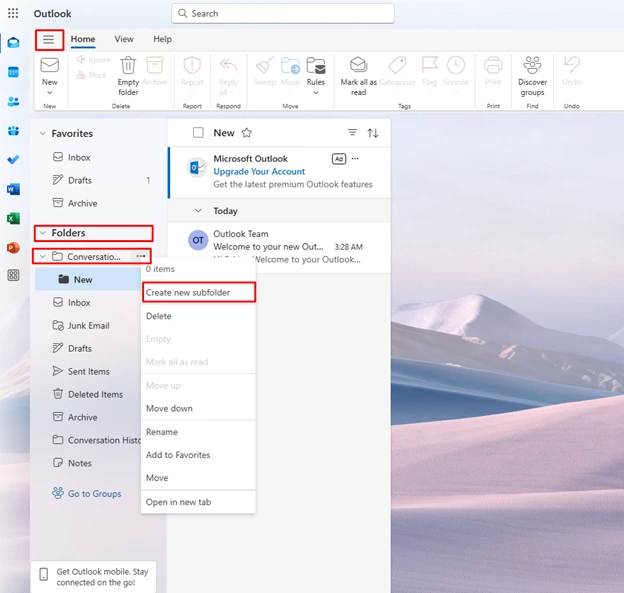Image resolution: width=624 pixels, height=593 pixels.
Task: Click the Archive ribbon icon
Action: click(154, 65)
